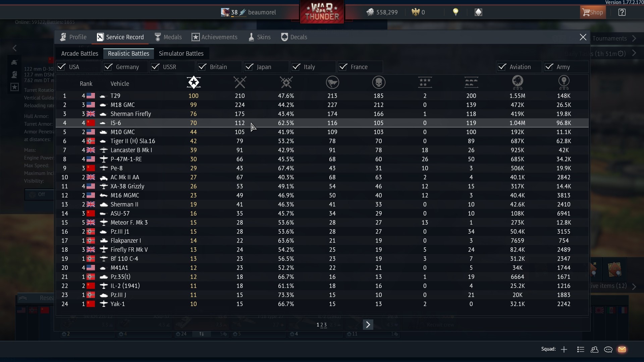Image resolution: width=644 pixels, height=362 pixels.
Task: Uncheck the Italy nation filter
Action: click(296, 67)
